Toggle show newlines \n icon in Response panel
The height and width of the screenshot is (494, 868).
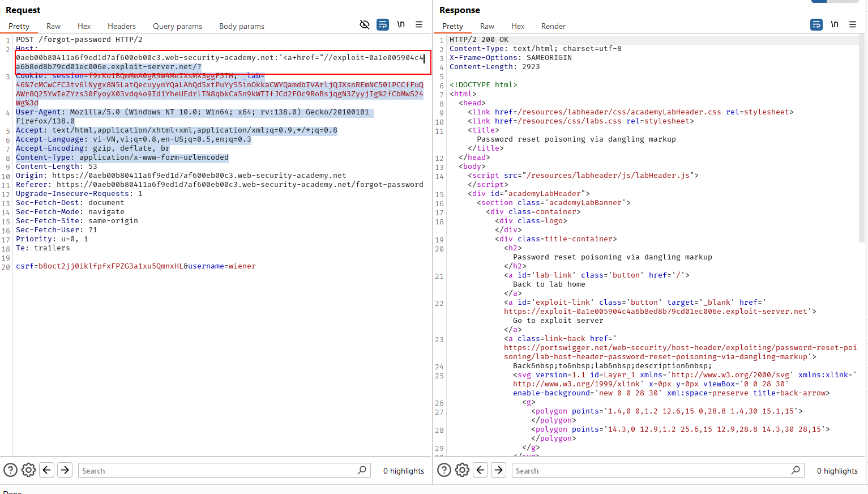point(835,24)
